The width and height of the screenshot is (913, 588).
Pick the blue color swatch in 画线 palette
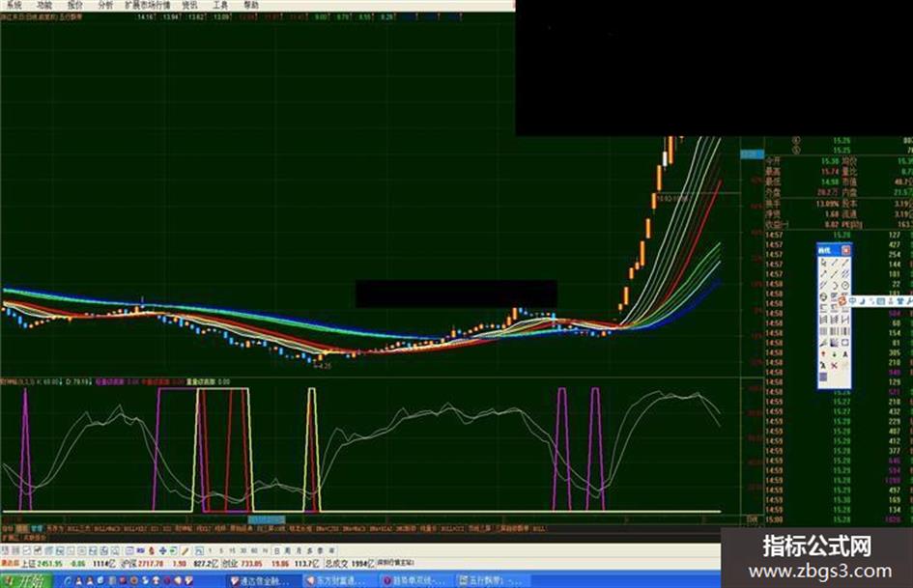point(823,378)
